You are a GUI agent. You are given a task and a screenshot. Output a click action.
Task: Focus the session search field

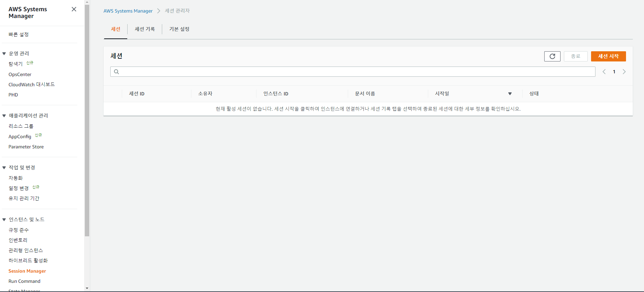[353, 72]
